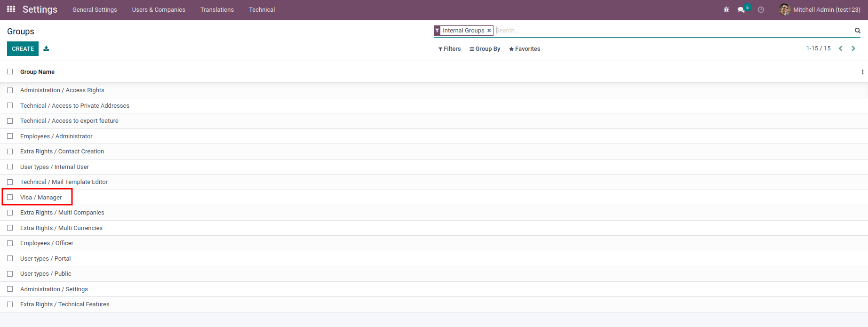868x327 pixels.
Task: Check Technical / Access to Private Addresses row
Action: pos(10,105)
